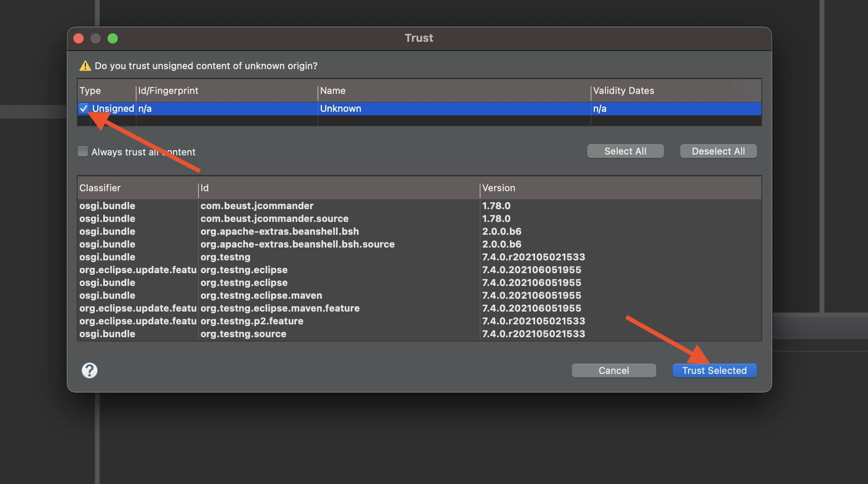Sort entries by the Version column

point(498,188)
